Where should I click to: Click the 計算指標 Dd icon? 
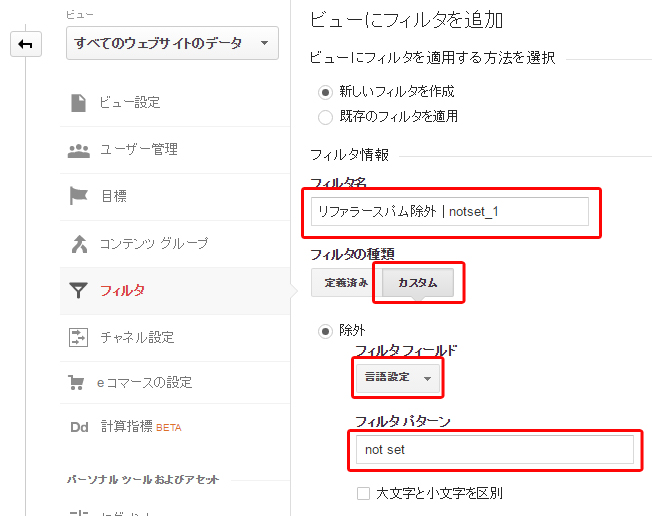tap(79, 427)
